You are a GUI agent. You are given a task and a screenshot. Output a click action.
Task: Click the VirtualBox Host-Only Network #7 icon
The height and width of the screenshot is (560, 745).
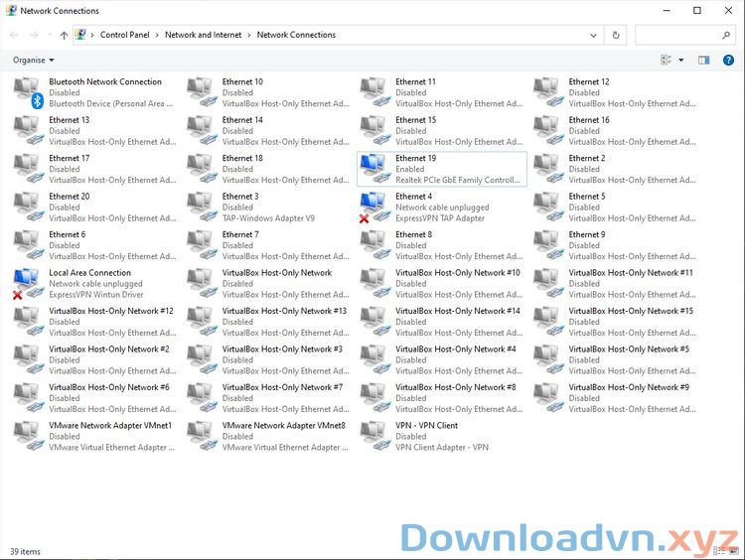tap(202, 398)
